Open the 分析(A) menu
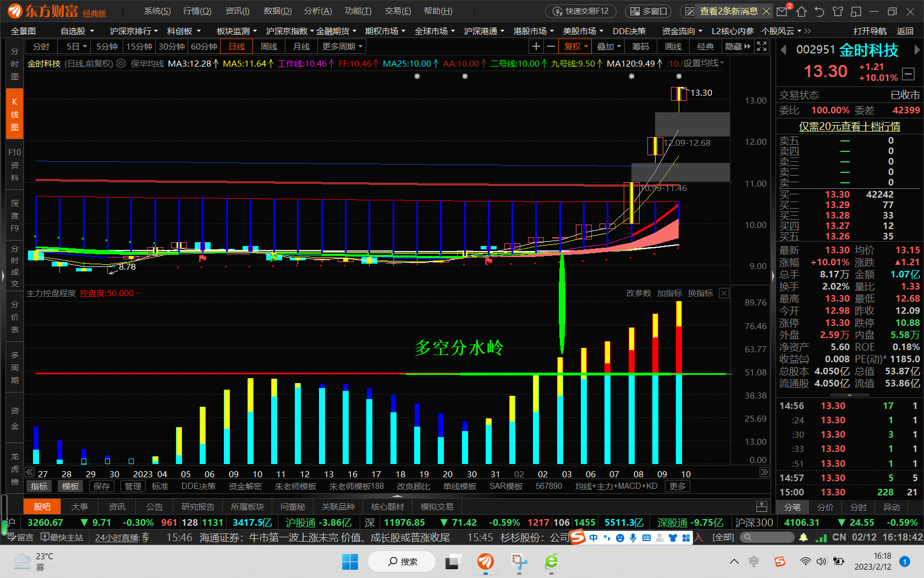This screenshot has width=924, height=578. click(x=318, y=11)
